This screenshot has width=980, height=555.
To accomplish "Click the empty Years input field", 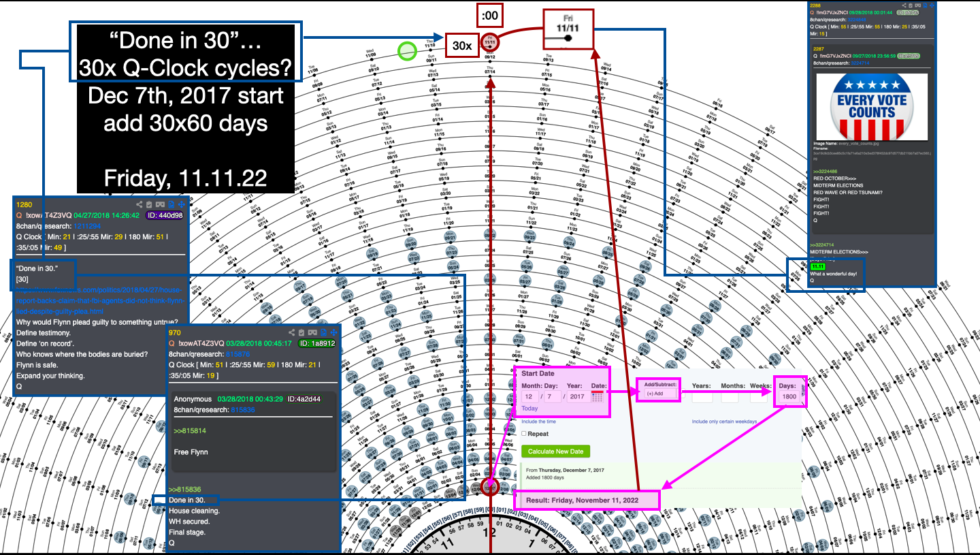I will pos(702,396).
